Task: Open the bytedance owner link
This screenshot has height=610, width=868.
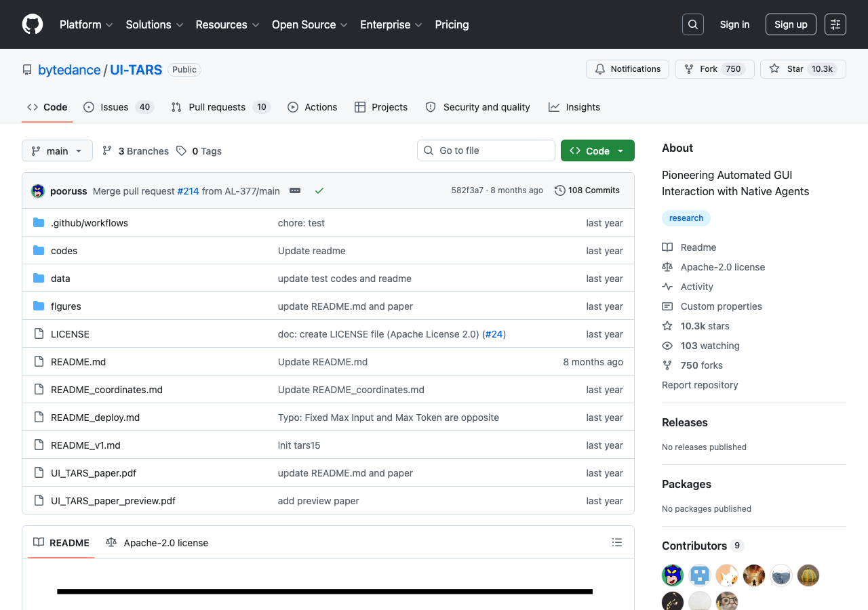Action: pyautogui.click(x=69, y=70)
